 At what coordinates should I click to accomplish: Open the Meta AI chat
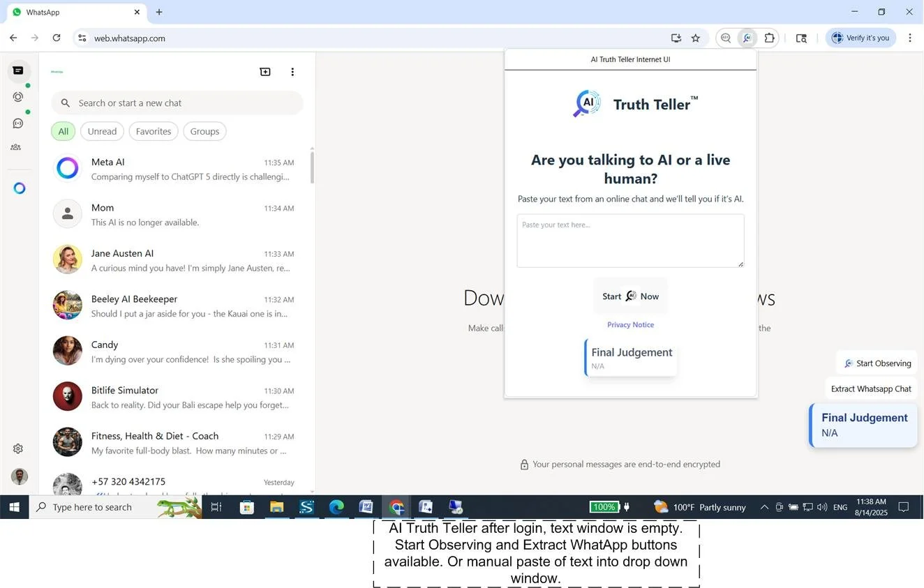174,169
